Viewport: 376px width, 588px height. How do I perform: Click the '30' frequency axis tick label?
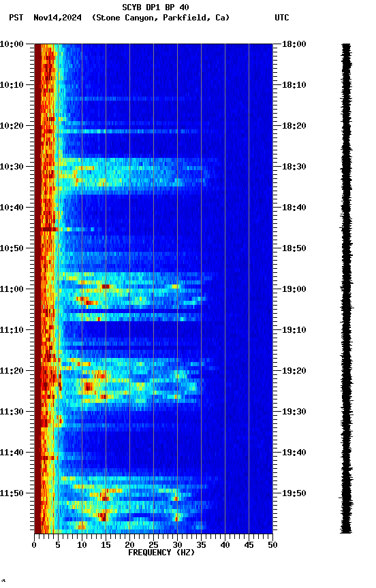(177, 545)
